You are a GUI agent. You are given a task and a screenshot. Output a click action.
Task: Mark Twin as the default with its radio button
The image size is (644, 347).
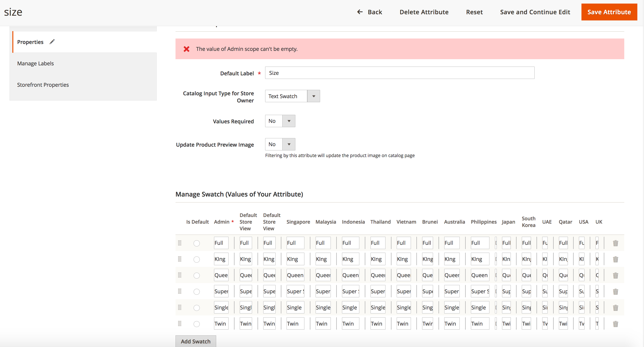(x=197, y=324)
